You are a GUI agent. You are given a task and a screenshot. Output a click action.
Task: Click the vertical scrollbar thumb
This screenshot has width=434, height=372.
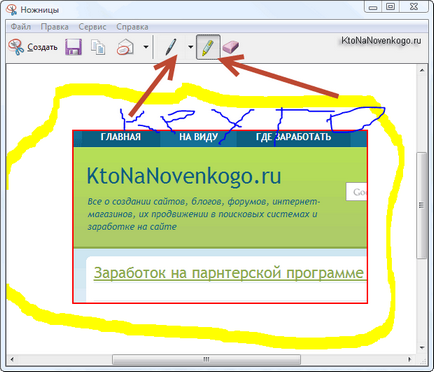click(x=422, y=205)
